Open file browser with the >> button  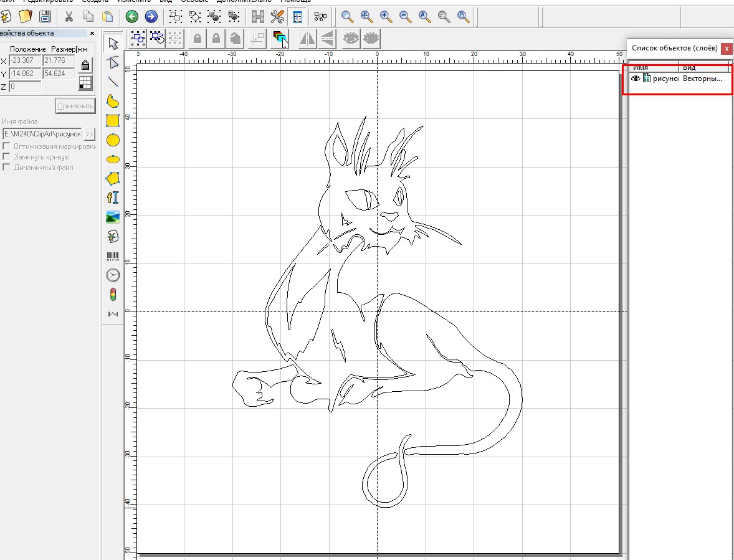90,134
